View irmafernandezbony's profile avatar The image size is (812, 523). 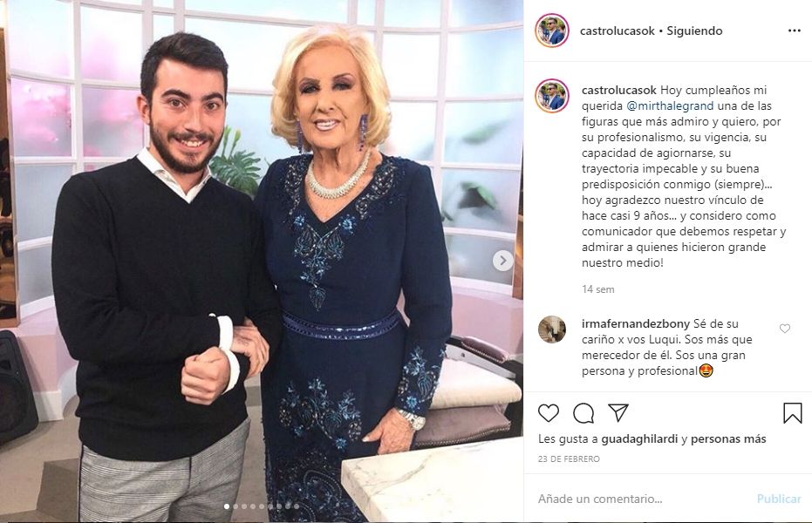pos(551,329)
